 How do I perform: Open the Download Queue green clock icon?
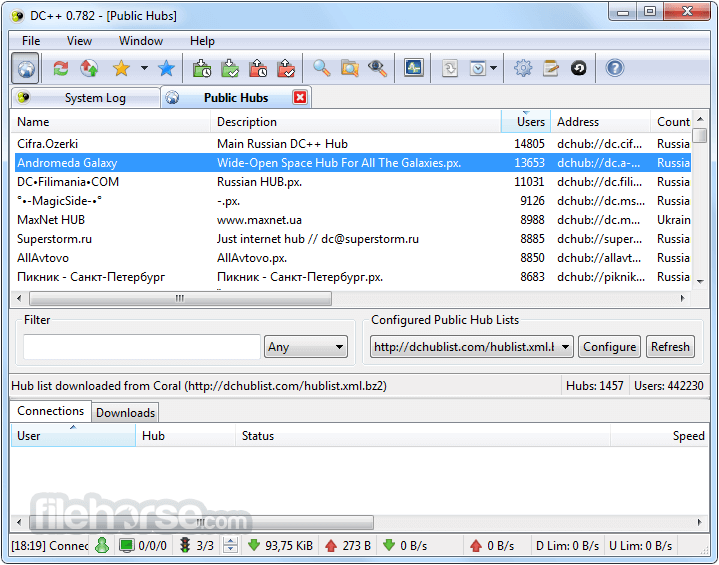(x=202, y=69)
